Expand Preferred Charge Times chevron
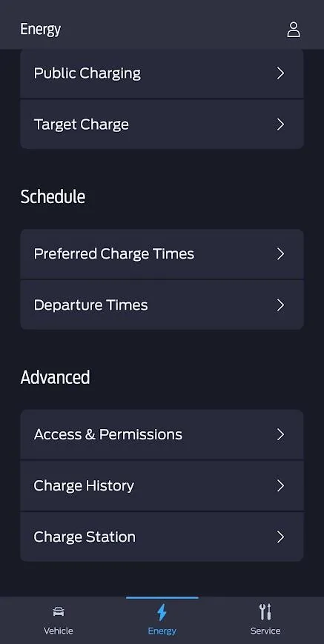 pyautogui.click(x=280, y=254)
